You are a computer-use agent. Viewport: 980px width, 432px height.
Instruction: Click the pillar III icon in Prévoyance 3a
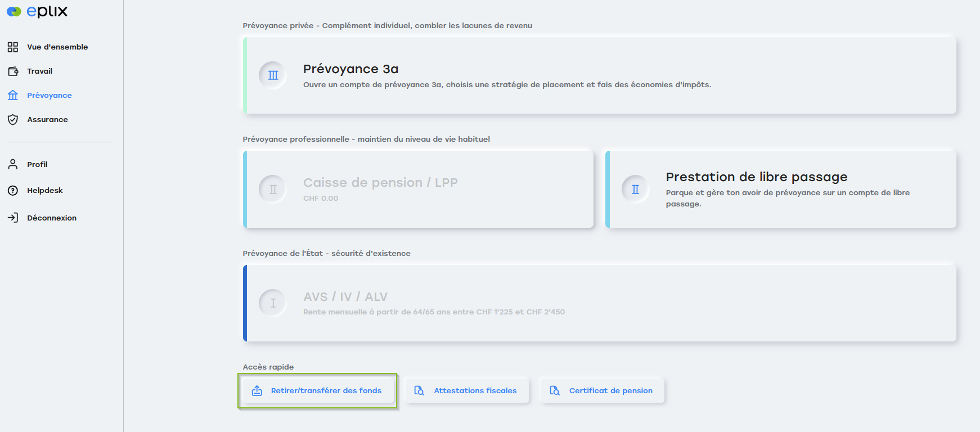(x=273, y=75)
